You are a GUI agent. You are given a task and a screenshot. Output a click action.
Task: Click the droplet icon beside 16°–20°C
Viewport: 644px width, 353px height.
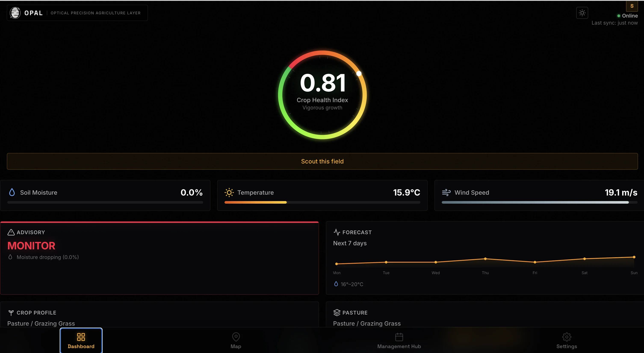click(x=336, y=284)
